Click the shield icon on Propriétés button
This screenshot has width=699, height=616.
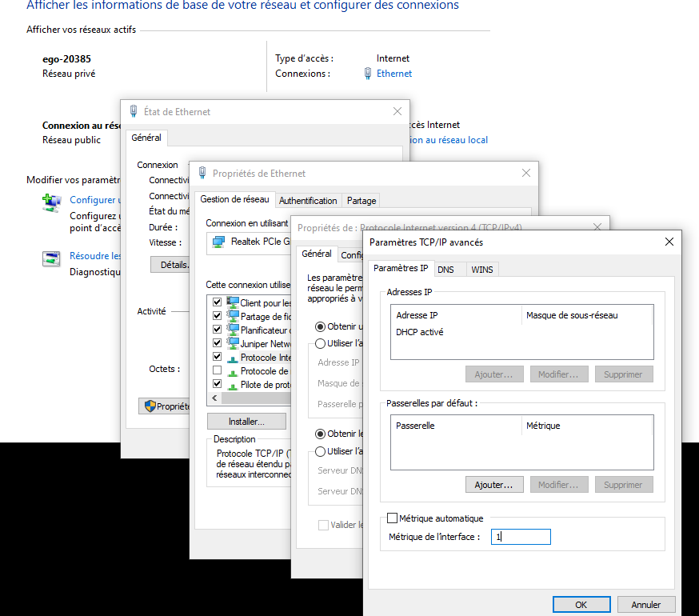[149, 406]
